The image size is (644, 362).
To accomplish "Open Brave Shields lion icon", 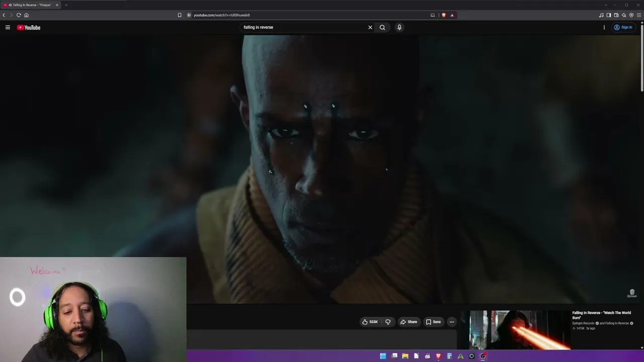I will pyautogui.click(x=444, y=15).
